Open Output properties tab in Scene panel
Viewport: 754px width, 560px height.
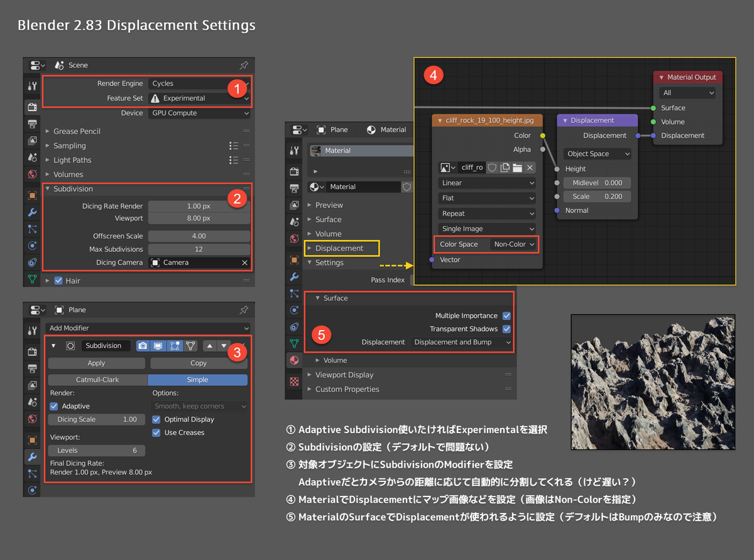pos(32,124)
